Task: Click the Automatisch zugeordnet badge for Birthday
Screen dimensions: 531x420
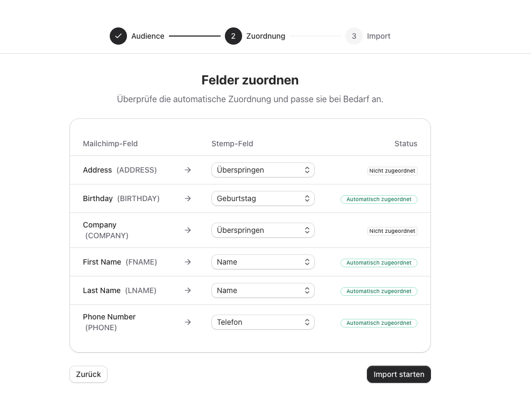Action: pyautogui.click(x=379, y=199)
